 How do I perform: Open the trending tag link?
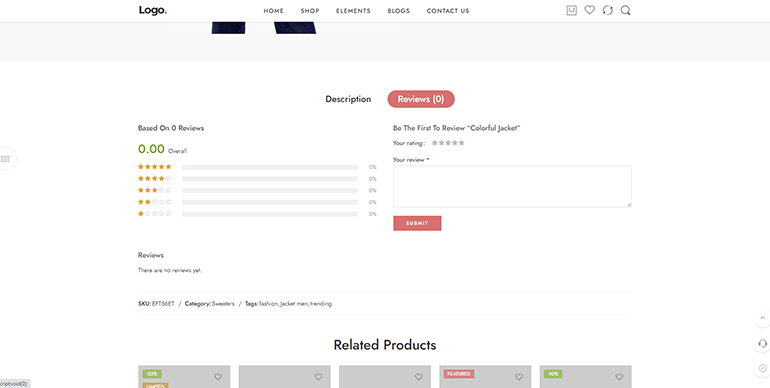(321, 304)
